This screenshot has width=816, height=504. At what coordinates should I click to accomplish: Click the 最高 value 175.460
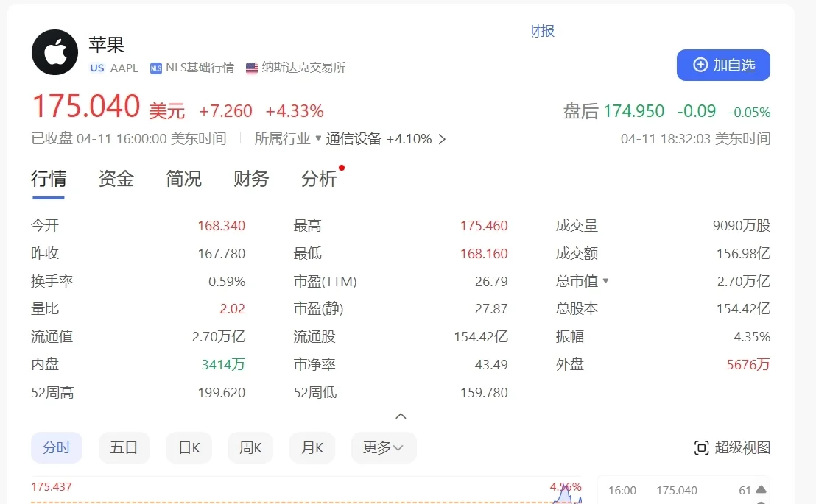click(484, 226)
